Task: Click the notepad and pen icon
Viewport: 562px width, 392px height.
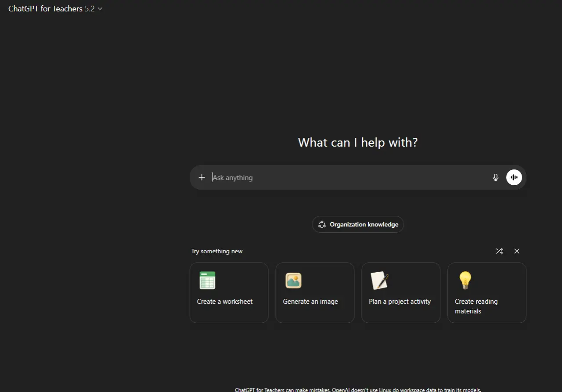Action: click(379, 281)
